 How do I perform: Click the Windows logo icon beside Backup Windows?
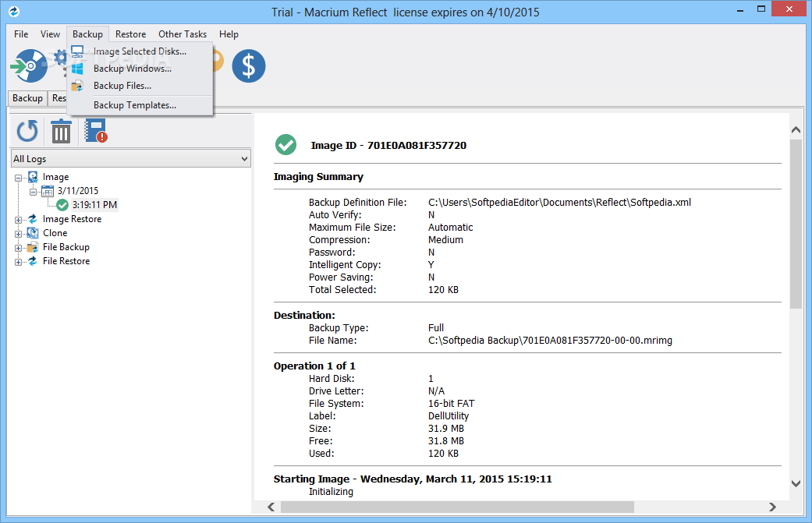[77, 69]
